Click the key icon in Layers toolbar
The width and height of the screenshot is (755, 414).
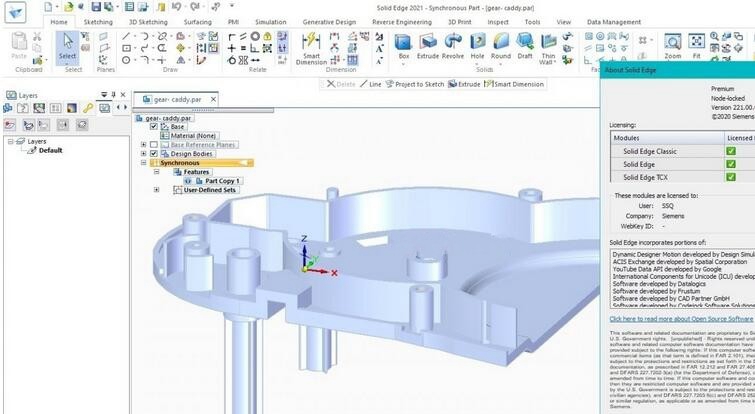point(88,108)
